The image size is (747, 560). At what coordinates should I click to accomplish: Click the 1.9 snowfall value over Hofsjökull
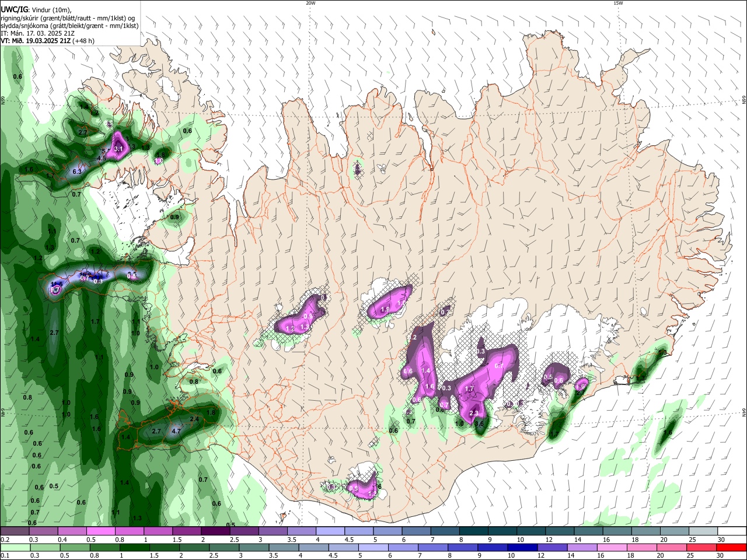385,310
